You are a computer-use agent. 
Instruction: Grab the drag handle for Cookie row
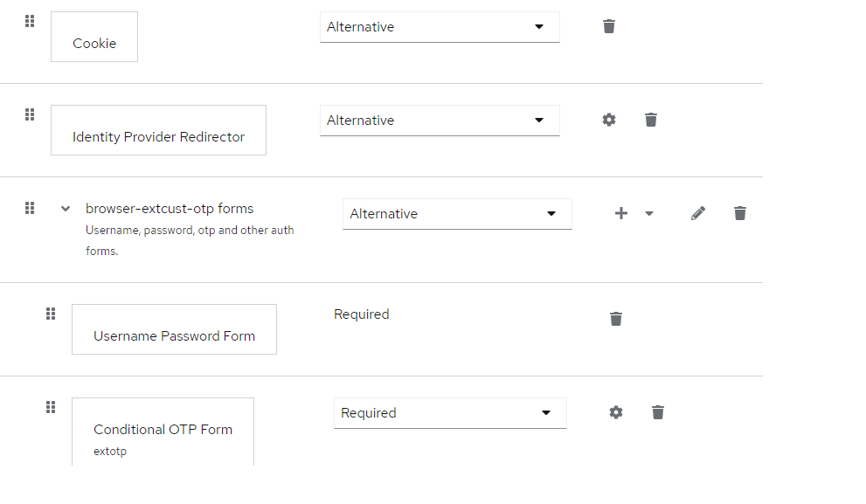(x=30, y=21)
